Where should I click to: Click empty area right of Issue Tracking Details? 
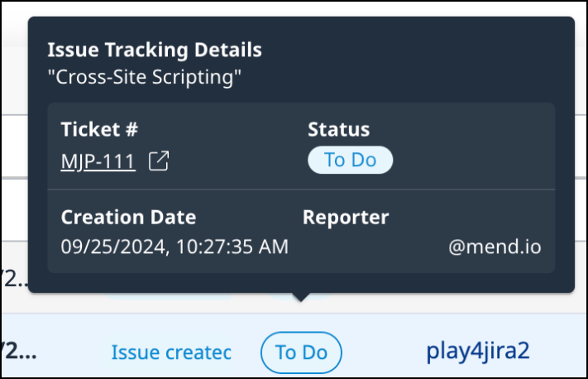[x=414, y=50]
